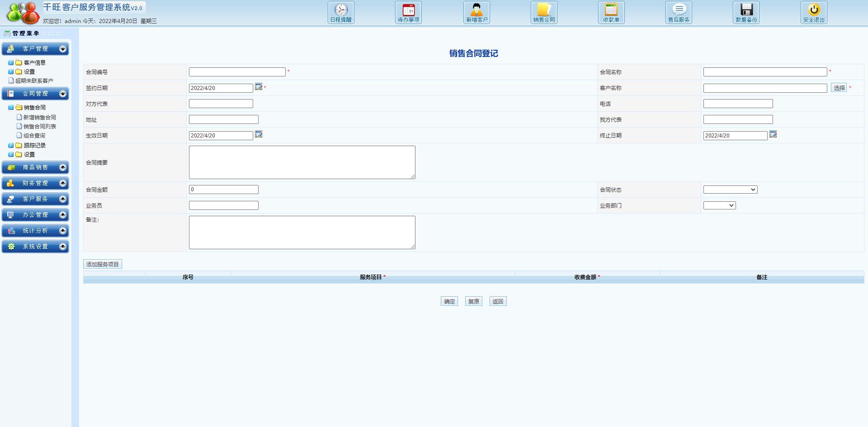Click the 跟踪记录 folder icon
The image size is (868, 427).
coord(19,145)
